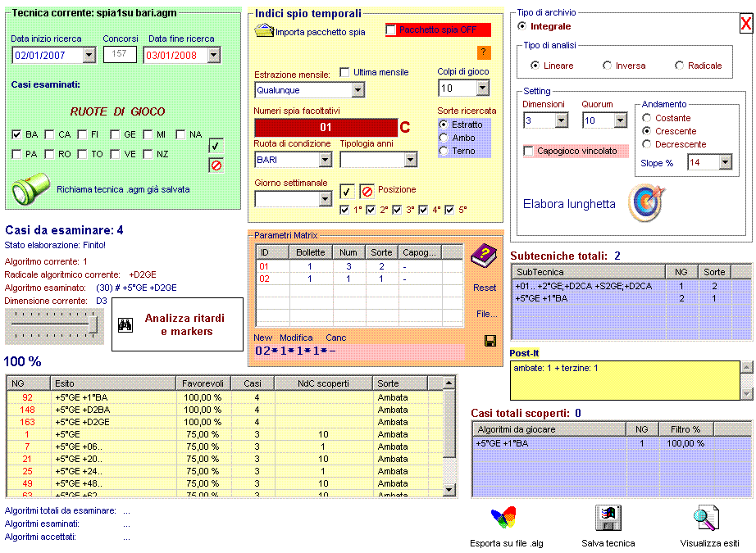Click File... link

click(x=486, y=314)
